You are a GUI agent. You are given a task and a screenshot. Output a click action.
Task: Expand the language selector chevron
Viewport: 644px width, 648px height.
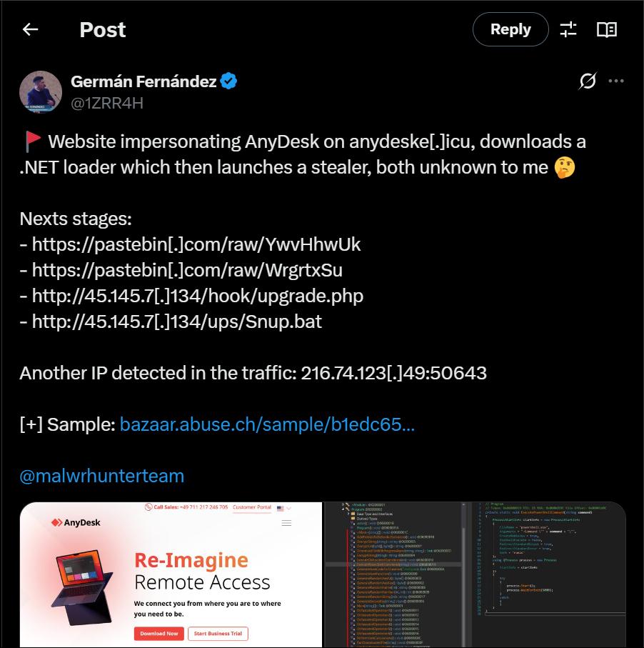(288, 507)
